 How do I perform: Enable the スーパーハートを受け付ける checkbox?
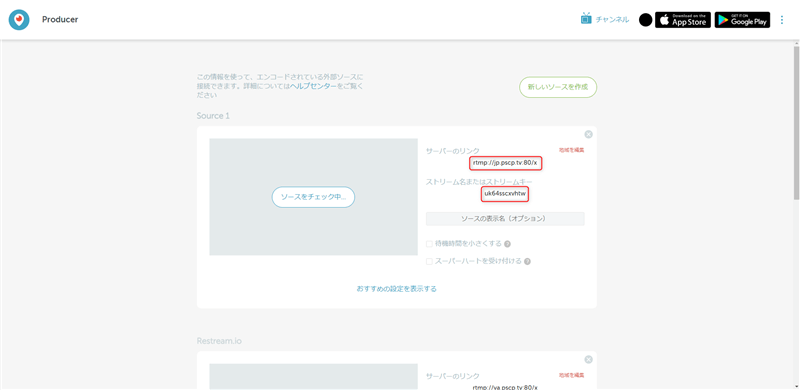(430, 261)
